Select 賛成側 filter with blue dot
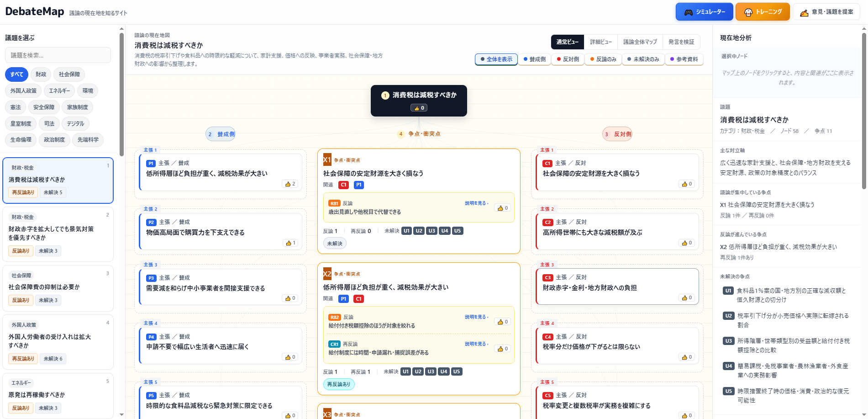Screen dimensions: 868x419 [535, 59]
